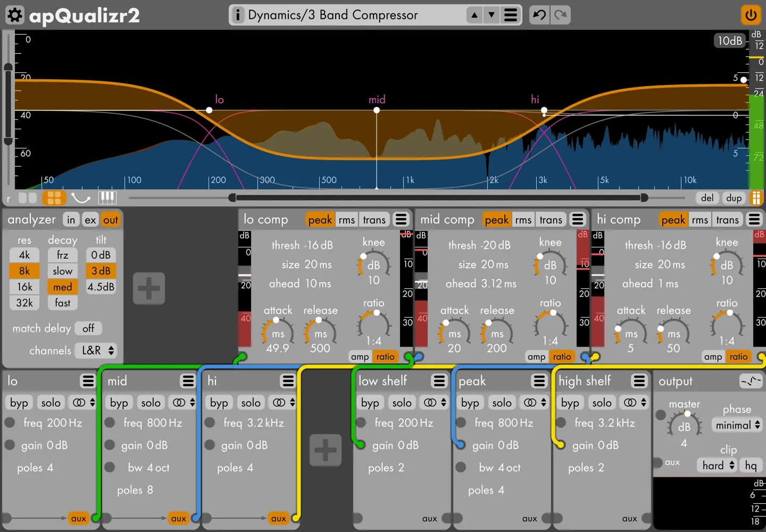This screenshot has width=766, height=532.
Task: Click the dup button
Action: pos(734,198)
